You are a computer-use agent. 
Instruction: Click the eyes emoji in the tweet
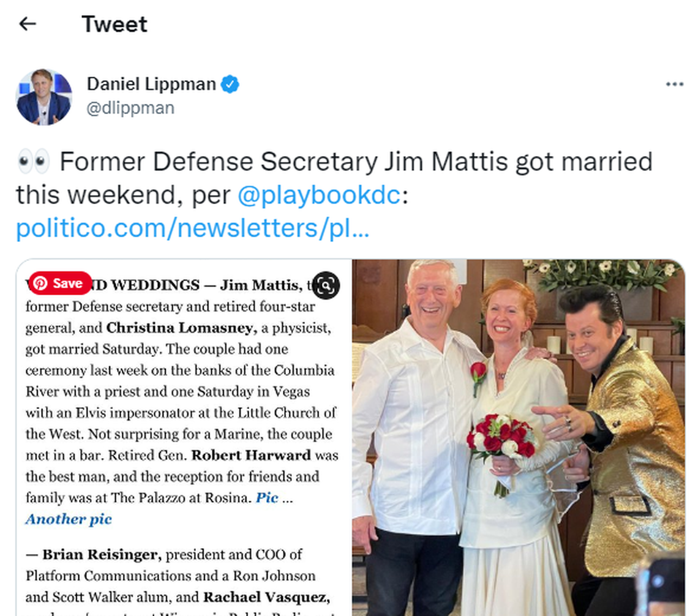point(31,160)
